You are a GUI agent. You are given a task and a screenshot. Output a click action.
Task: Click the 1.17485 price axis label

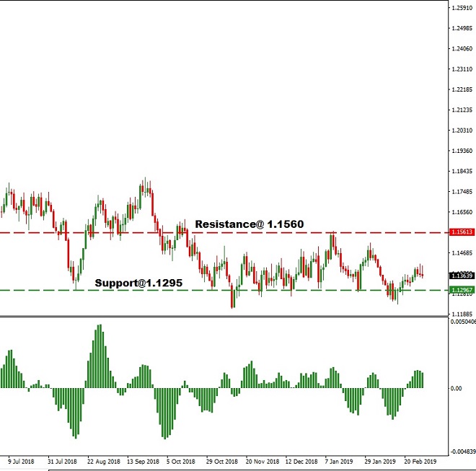pos(462,192)
